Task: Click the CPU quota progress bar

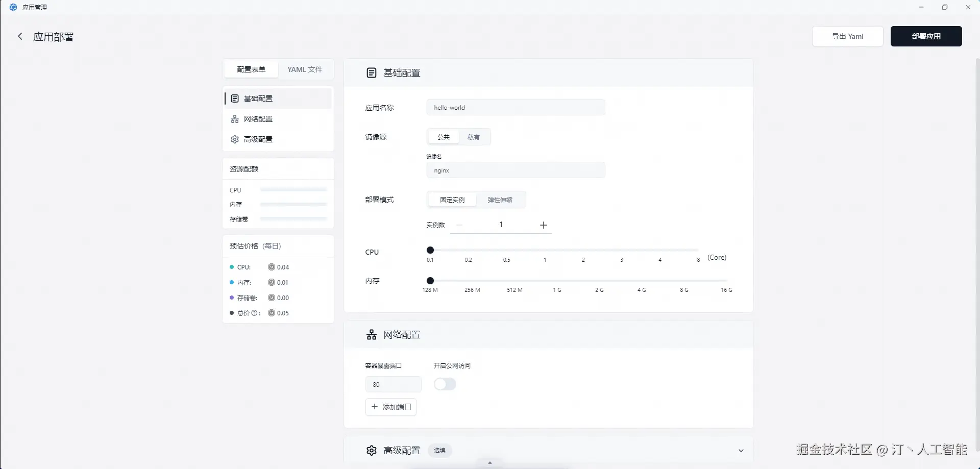Action: click(x=293, y=190)
